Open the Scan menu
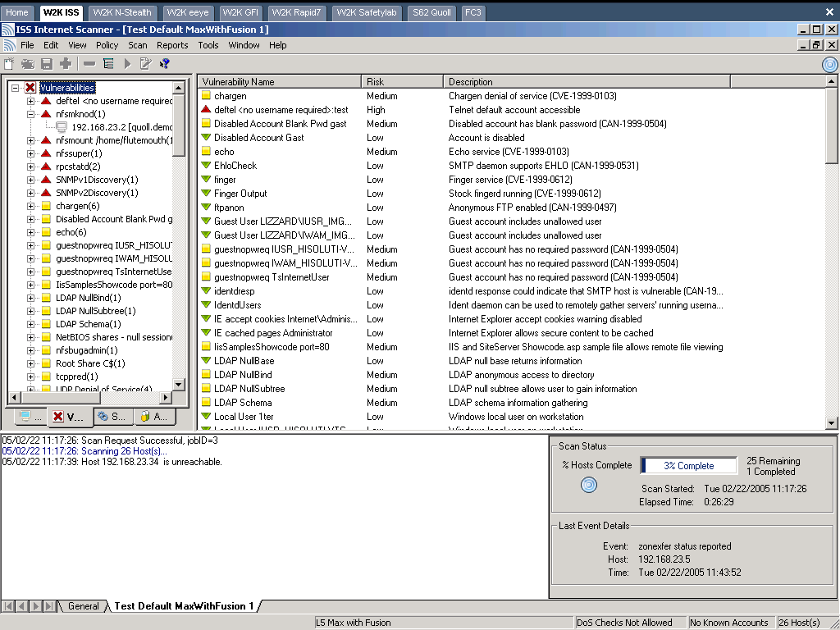The height and width of the screenshot is (630, 840). pos(138,45)
